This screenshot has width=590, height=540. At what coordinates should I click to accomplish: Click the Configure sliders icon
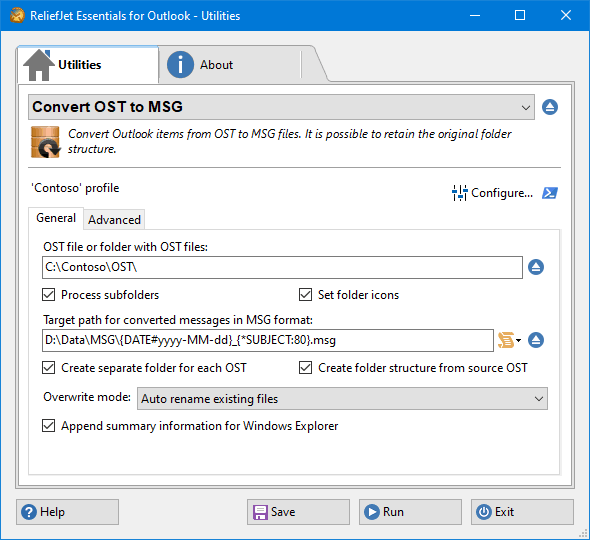459,193
